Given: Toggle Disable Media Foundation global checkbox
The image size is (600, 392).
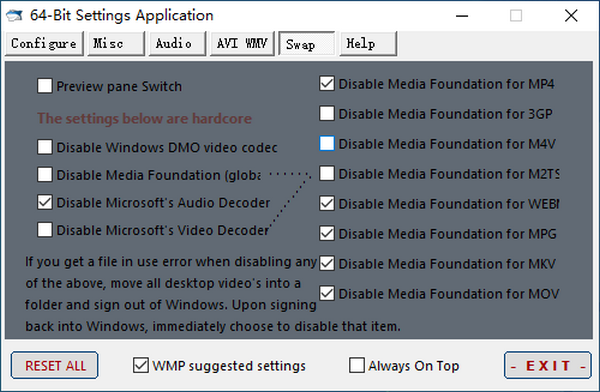Looking at the screenshot, I should (45, 175).
